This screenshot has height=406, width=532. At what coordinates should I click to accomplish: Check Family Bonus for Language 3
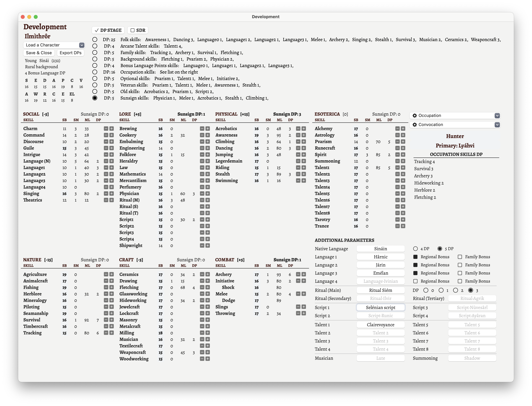point(460,273)
